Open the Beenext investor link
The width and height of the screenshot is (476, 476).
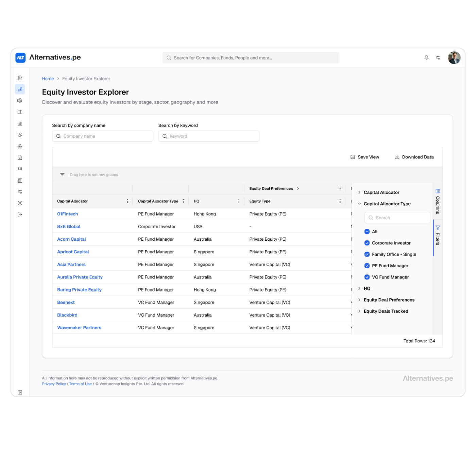point(66,303)
